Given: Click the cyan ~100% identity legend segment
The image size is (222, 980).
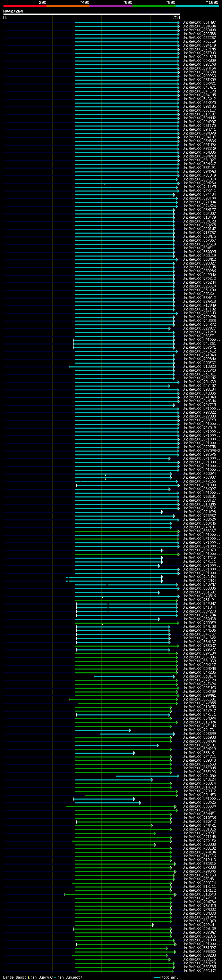Looking at the screenshot, I should 197,6.
